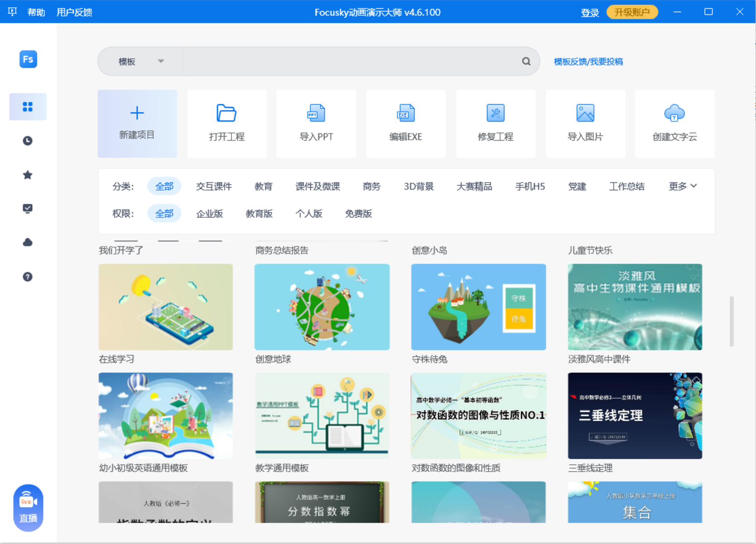
Task: Filter permission by 教育版
Action: click(x=259, y=214)
